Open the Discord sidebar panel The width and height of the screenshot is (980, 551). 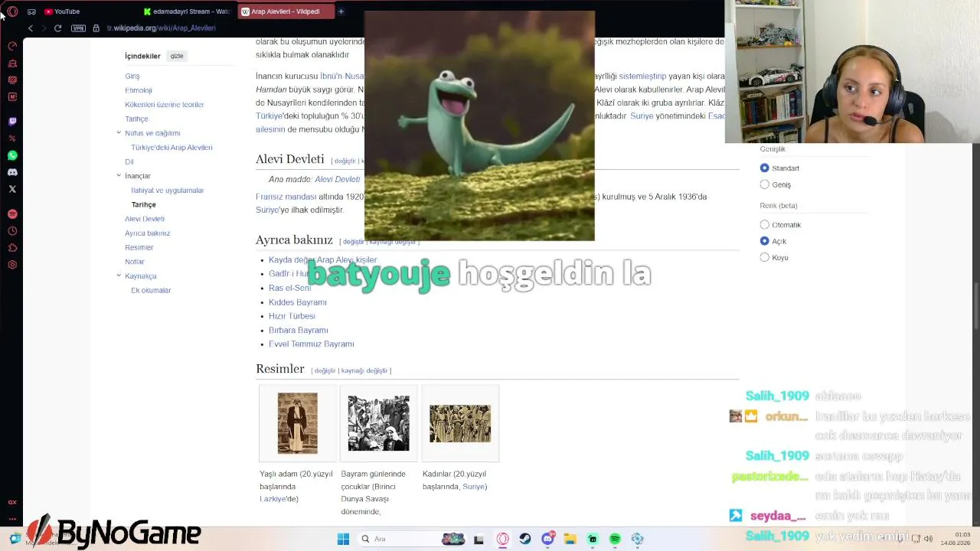click(x=12, y=172)
